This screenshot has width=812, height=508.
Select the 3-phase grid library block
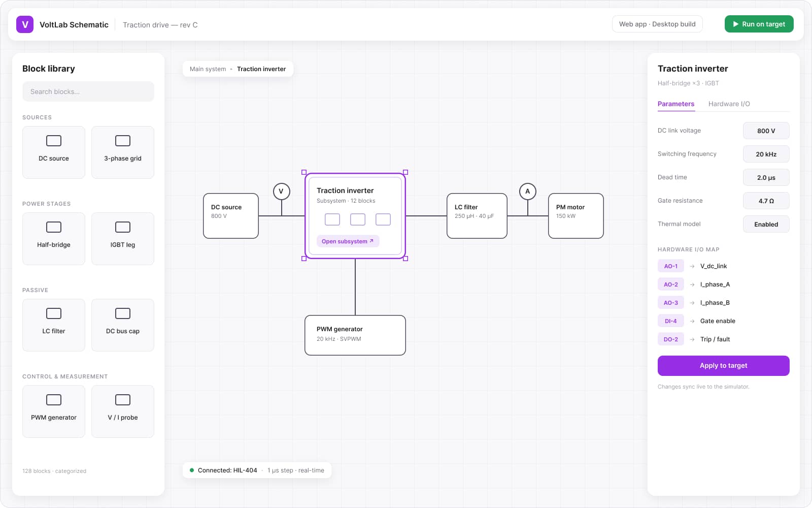(x=123, y=152)
